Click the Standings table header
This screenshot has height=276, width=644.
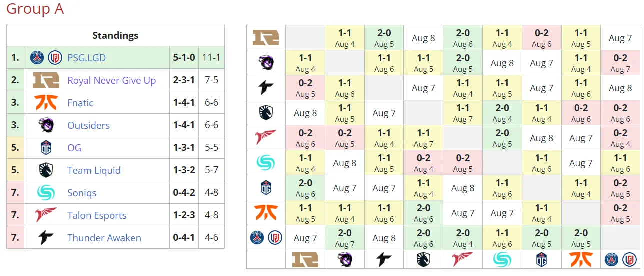coord(115,36)
